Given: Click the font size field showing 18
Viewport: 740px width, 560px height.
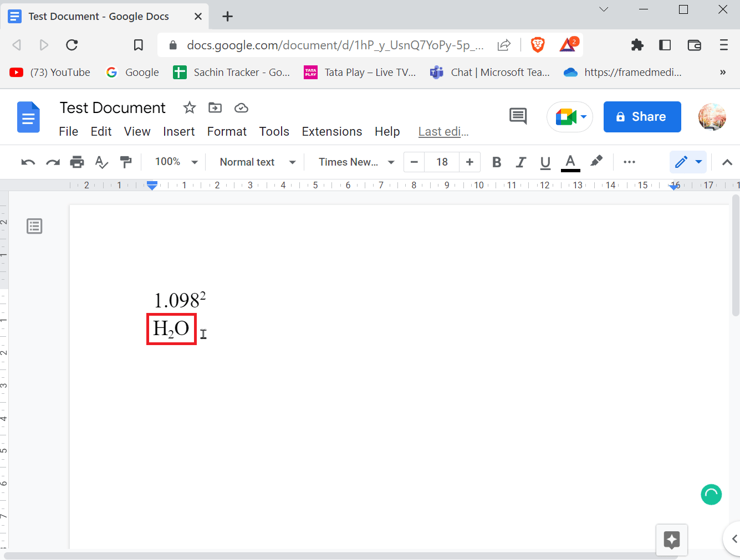Looking at the screenshot, I should click(442, 162).
